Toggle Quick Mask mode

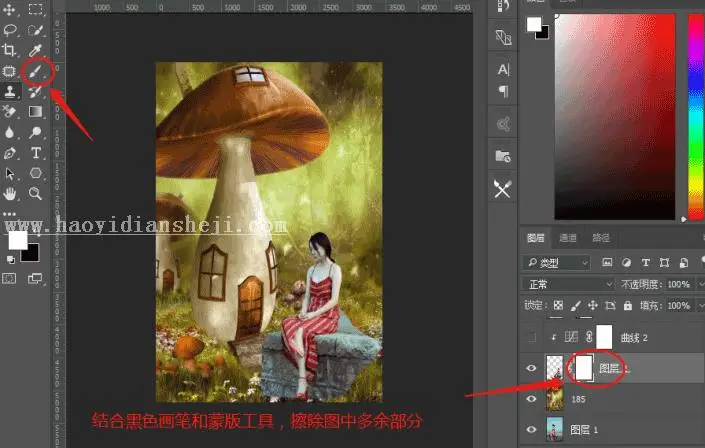click(x=9, y=278)
